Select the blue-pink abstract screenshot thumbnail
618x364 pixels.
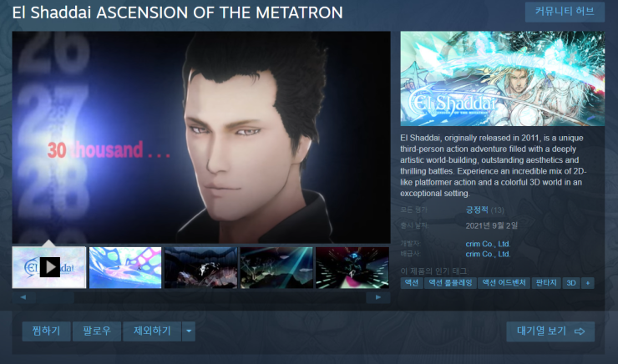pyautogui.click(x=125, y=267)
